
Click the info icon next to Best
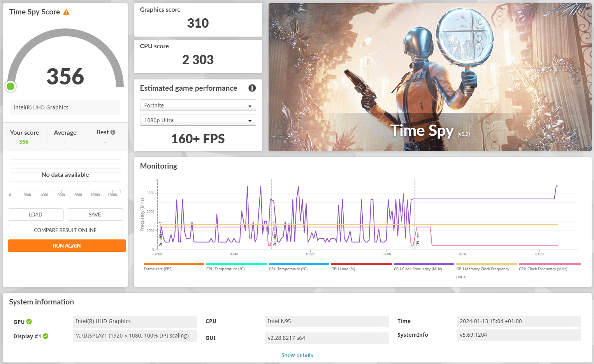(x=113, y=132)
